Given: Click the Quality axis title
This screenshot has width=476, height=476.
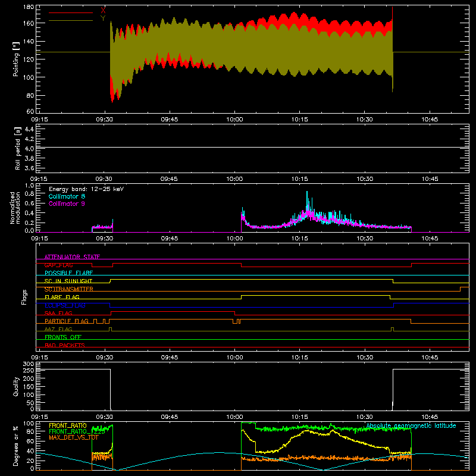Looking at the screenshot, I should [x=16, y=386].
